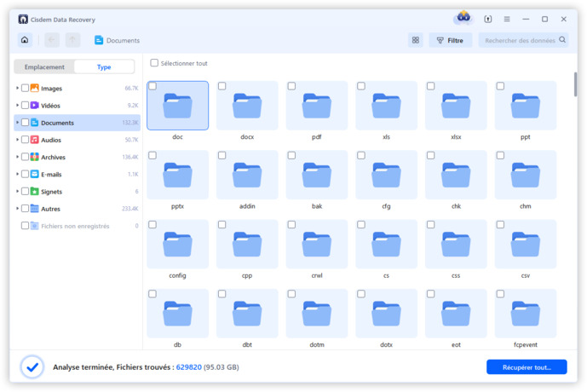Click the search magnifier icon
This screenshot has width=587, height=392.
(562, 40)
